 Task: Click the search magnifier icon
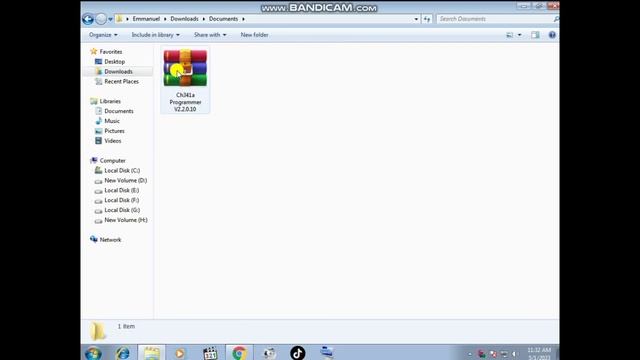pyautogui.click(x=556, y=19)
